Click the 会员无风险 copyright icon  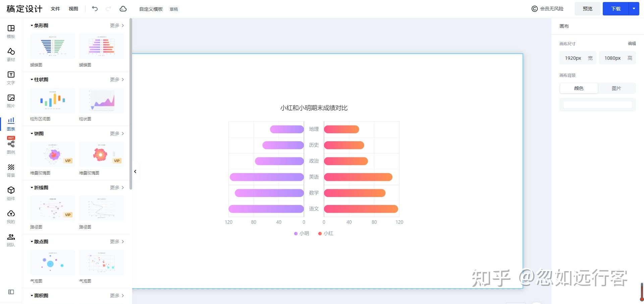(535, 9)
